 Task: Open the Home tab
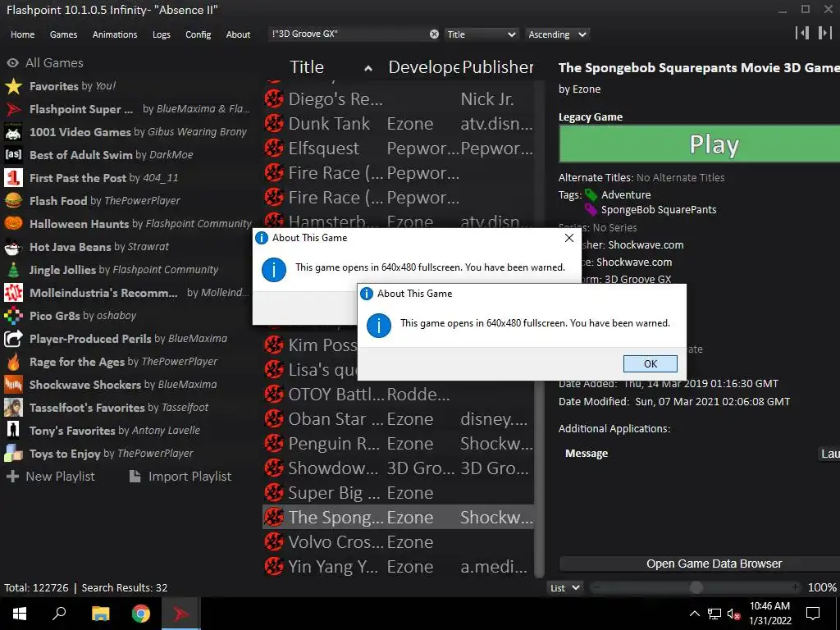tap(22, 34)
